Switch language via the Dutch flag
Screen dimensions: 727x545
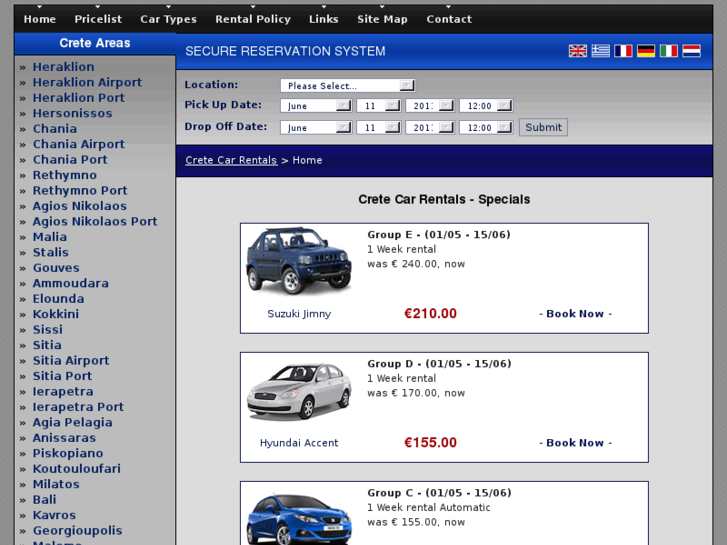(691, 51)
